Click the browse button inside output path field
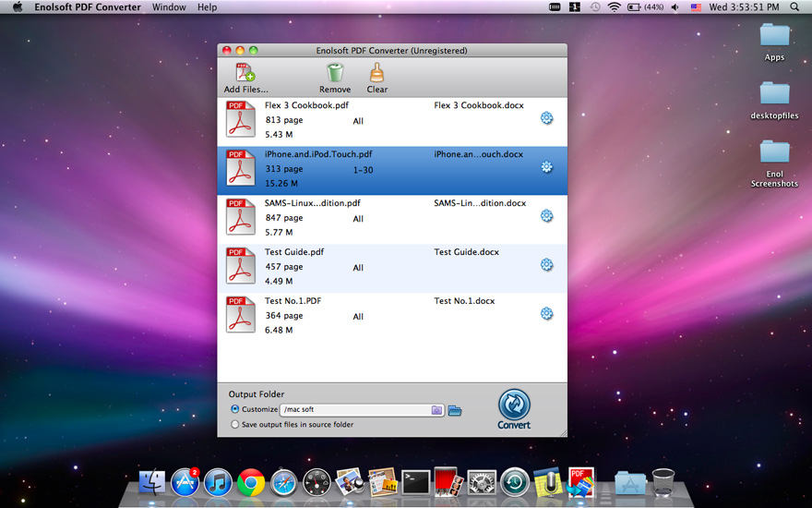Image resolution: width=812 pixels, height=508 pixels. pos(436,410)
